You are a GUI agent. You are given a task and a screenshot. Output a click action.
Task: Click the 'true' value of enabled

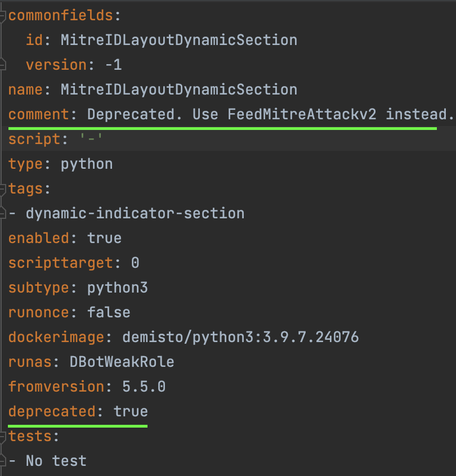click(x=104, y=239)
